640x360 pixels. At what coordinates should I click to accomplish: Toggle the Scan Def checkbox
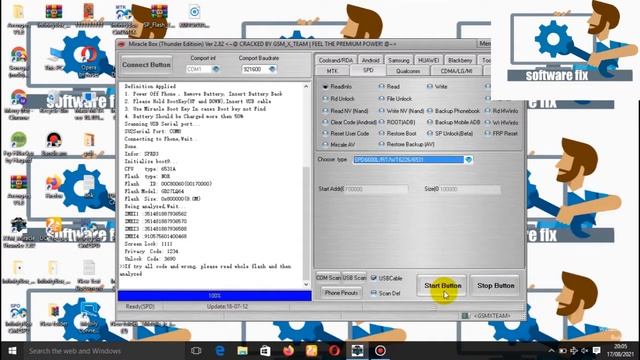[x=373, y=293]
